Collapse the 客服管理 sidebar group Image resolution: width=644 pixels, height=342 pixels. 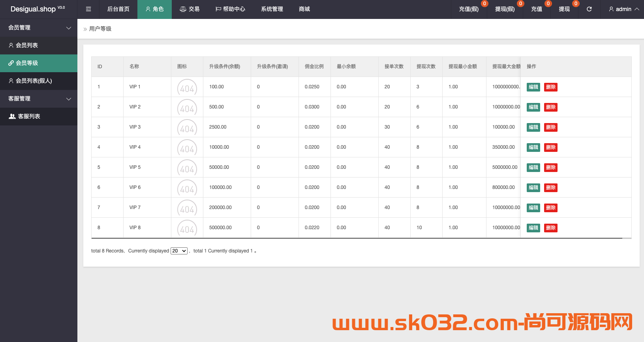(x=39, y=99)
